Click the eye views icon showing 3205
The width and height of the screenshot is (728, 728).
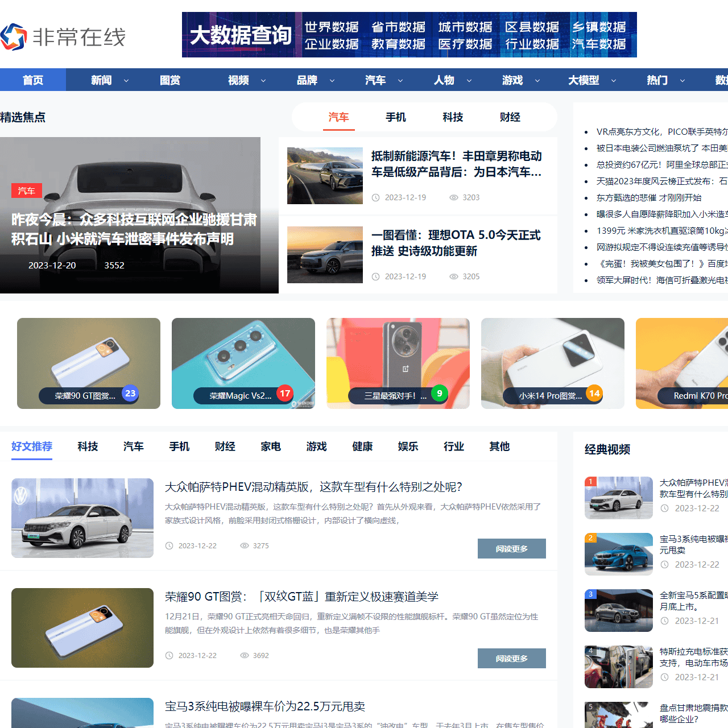pos(454,276)
